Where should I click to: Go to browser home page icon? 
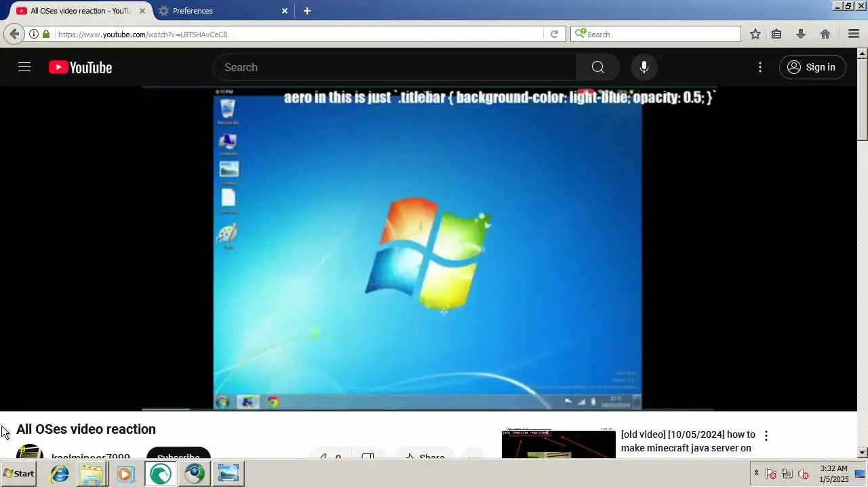coord(825,34)
